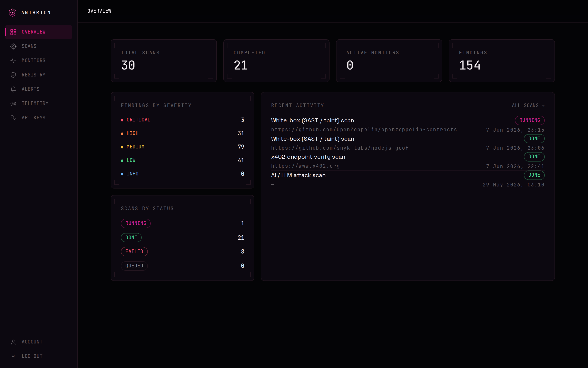Open the API Keys page
This screenshot has width=588, height=368.
pos(39,118)
